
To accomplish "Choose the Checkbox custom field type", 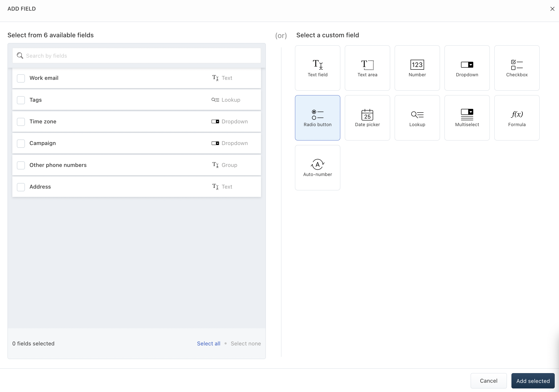I will pyautogui.click(x=517, y=68).
